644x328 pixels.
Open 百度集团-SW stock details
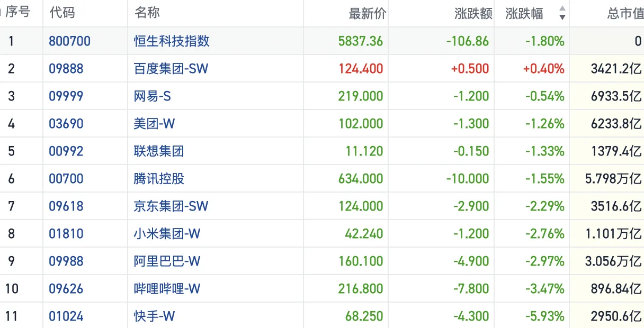[171, 69]
